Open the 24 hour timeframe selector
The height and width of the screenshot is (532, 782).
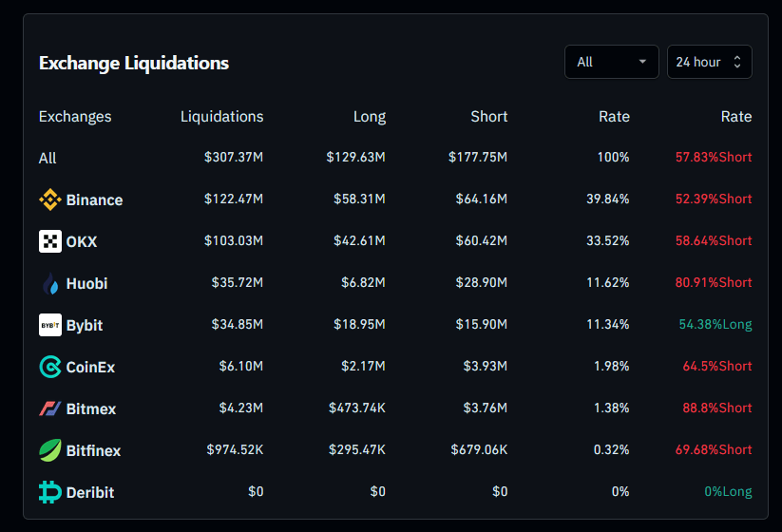click(x=698, y=62)
